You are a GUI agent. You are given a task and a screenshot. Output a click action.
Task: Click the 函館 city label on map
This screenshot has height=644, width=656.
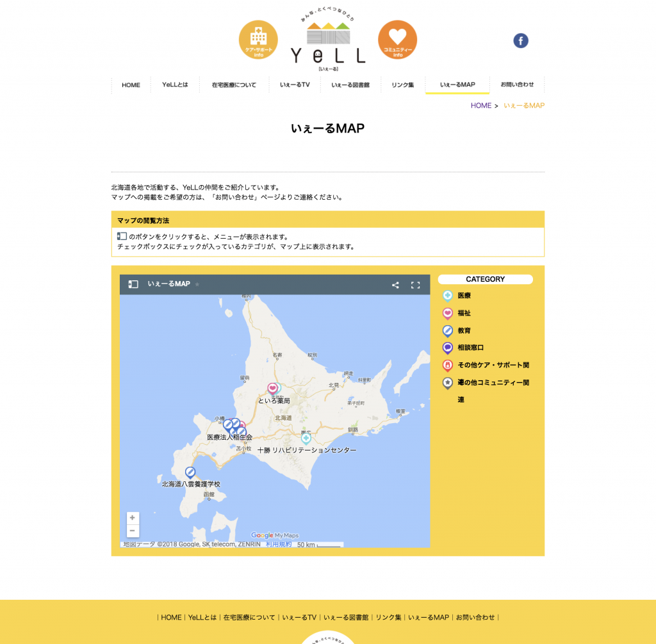(209, 494)
